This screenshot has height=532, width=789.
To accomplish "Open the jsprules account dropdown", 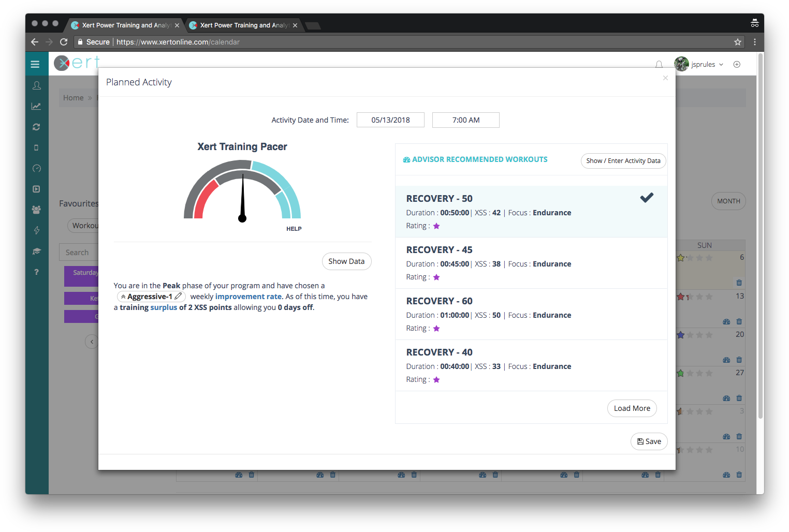I will tap(707, 64).
